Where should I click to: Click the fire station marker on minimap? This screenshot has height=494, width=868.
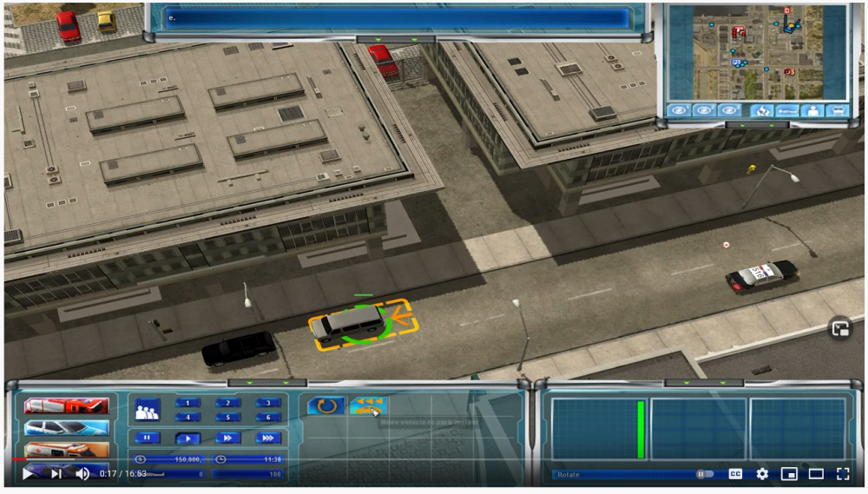point(739,32)
